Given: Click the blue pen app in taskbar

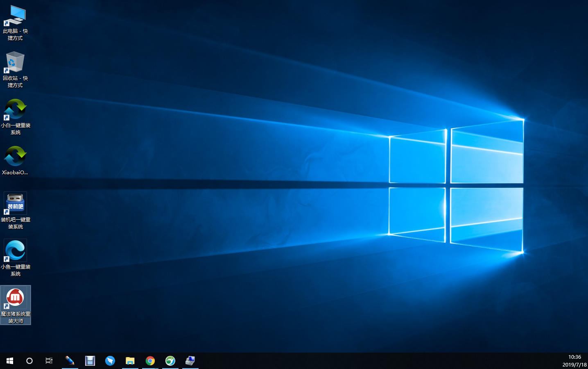Looking at the screenshot, I should point(70,361).
